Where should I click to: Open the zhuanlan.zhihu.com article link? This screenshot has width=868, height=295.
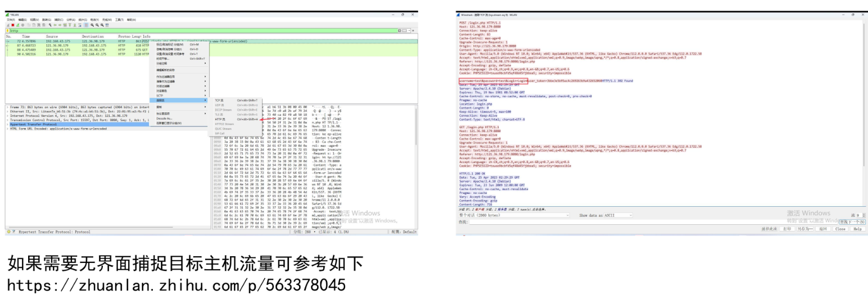(x=176, y=285)
